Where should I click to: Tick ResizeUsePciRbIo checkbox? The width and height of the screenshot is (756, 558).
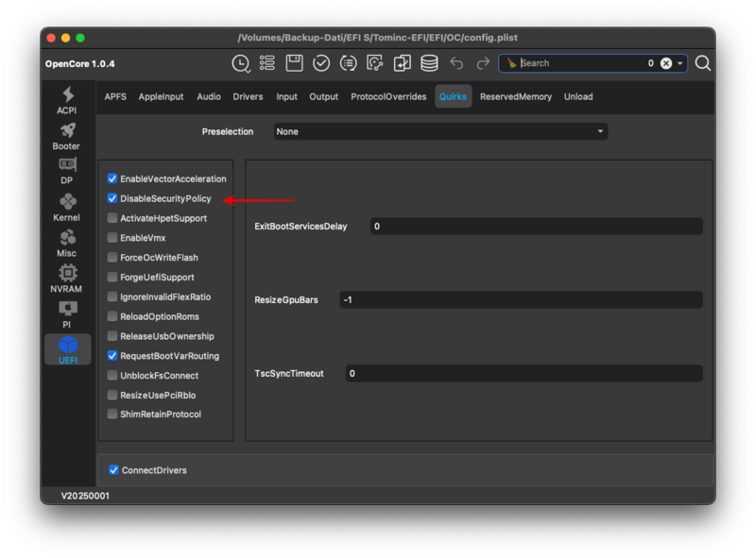click(x=112, y=395)
